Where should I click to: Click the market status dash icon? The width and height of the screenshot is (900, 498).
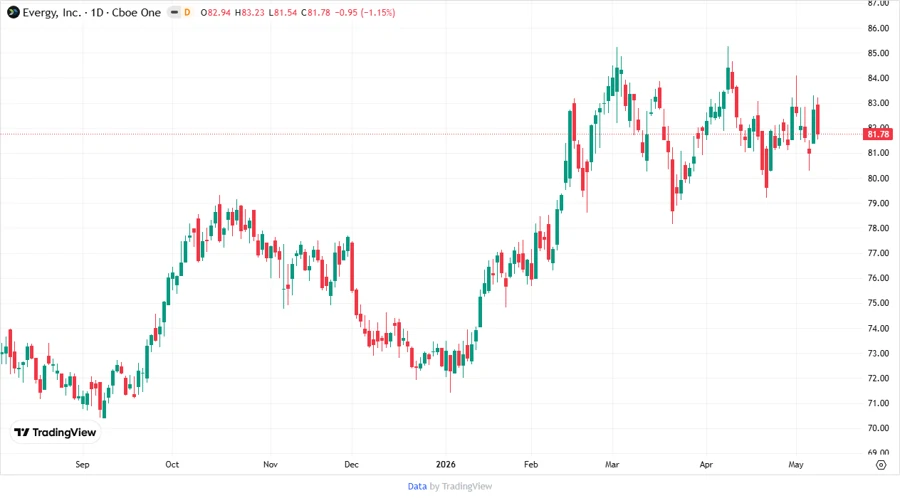click(x=174, y=12)
